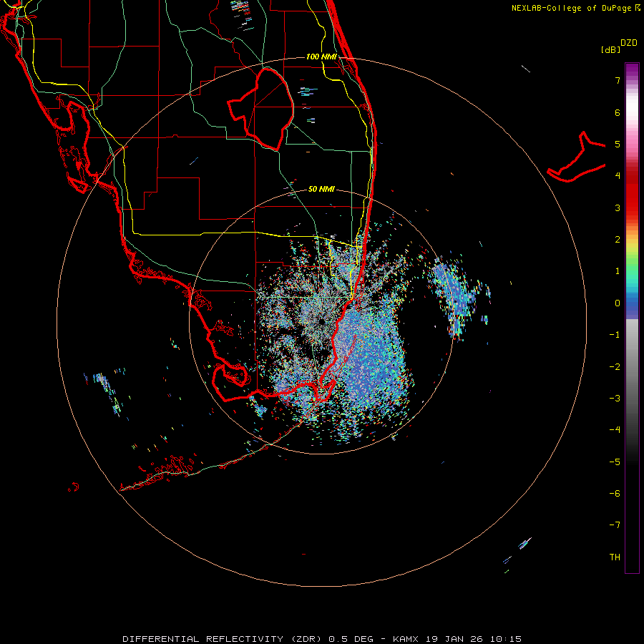Click the legend value -5

615,462
